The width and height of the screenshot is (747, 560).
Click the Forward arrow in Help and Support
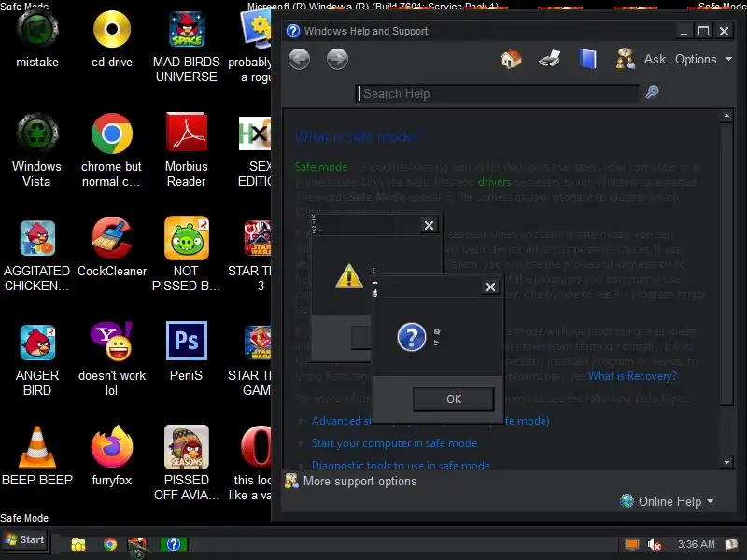click(337, 60)
